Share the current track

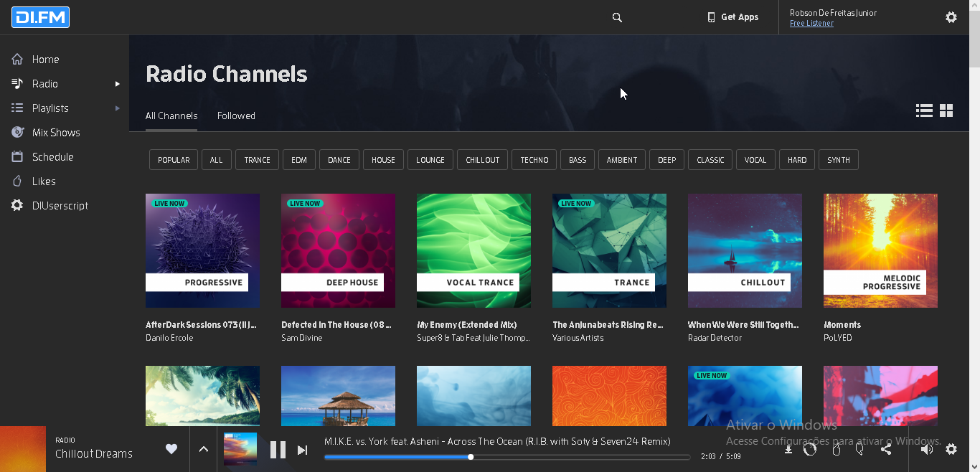coord(886,449)
